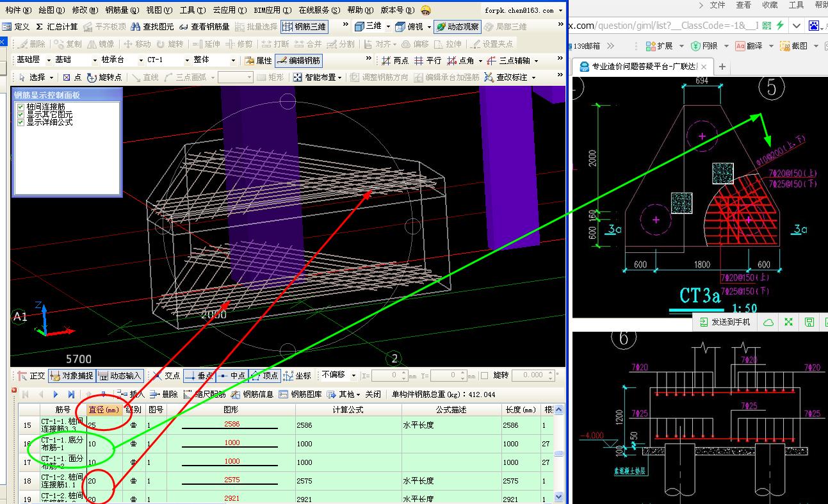Select 旋转点 rotate point tool
Image resolution: width=828 pixels, height=504 pixels.
[x=104, y=77]
